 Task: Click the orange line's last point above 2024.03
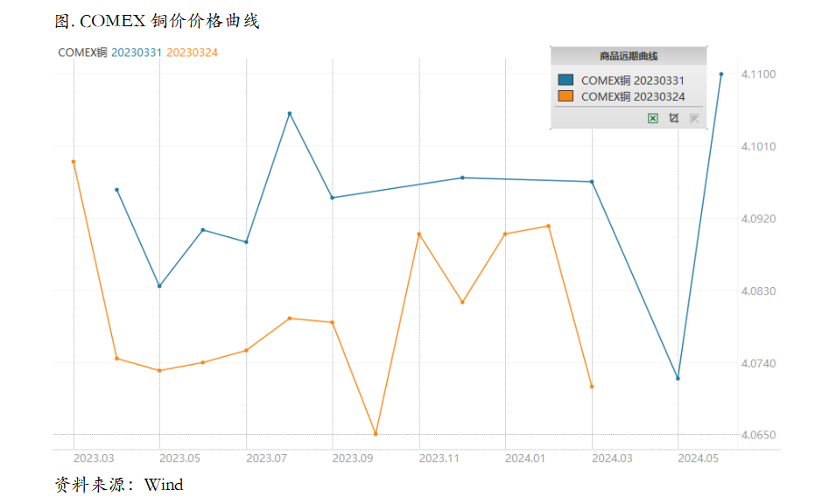pyautogui.click(x=592, y=387)
